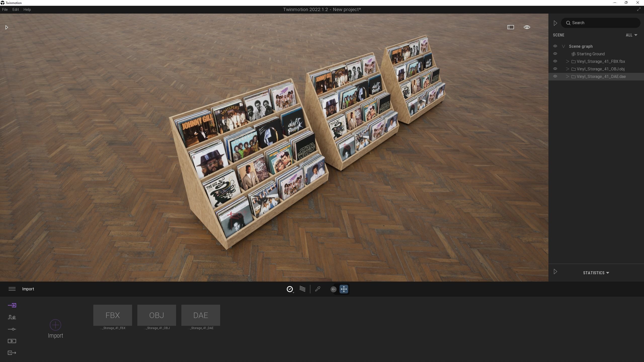Toggle the viewport layout panel icon

510,27
